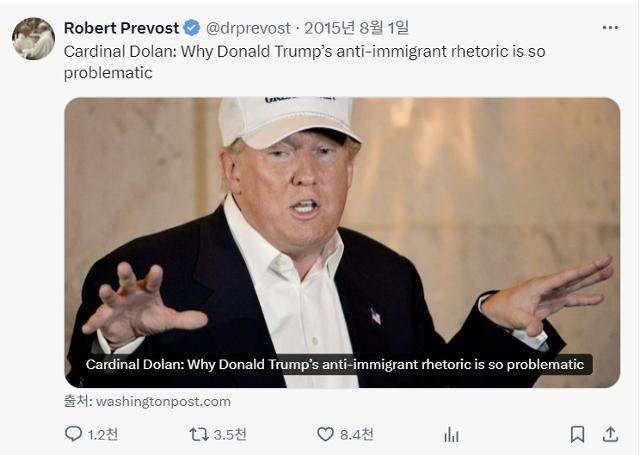The image size is (640, 455).
Task: Open the 2015년 8월 1일 timestamp
Action: coord(356,28)
